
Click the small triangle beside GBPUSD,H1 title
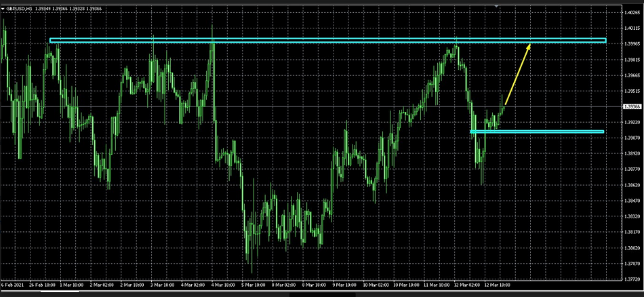tap(4, 9)
